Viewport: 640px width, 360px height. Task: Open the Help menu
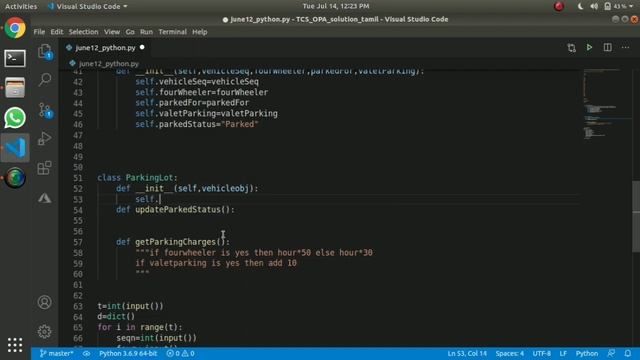[200, 32]
